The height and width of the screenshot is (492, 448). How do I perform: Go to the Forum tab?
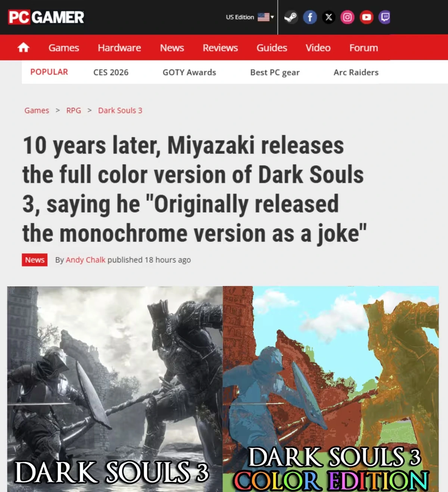coord(364,48)
